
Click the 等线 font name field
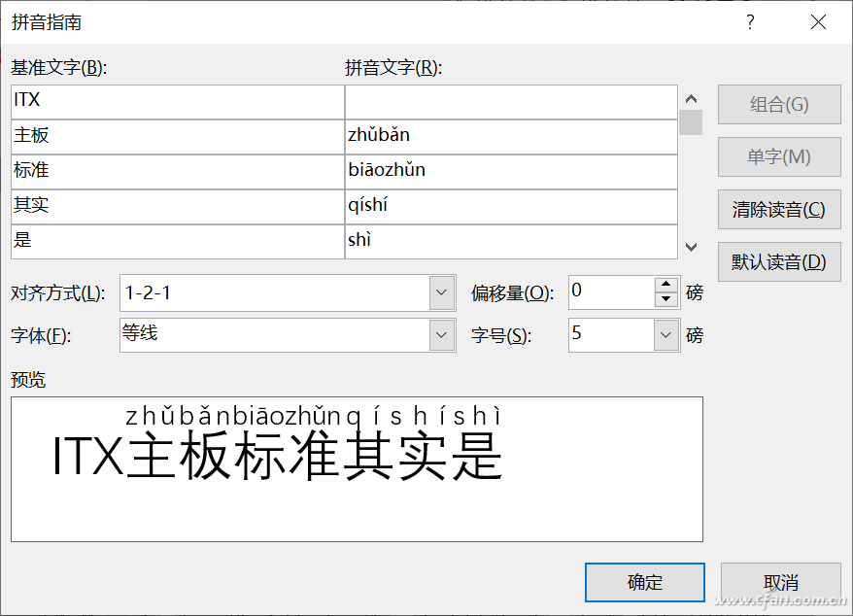pyautogui.click(x=275, y=334)
